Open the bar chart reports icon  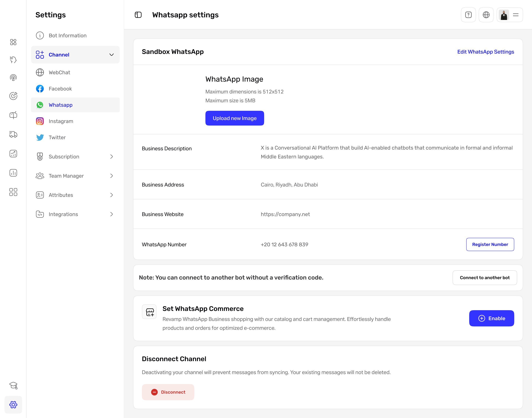point(13,173)
